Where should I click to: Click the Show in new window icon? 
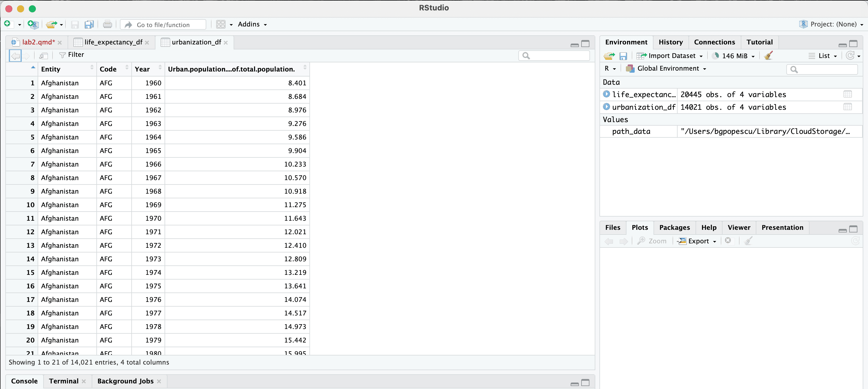click(43, 55)
